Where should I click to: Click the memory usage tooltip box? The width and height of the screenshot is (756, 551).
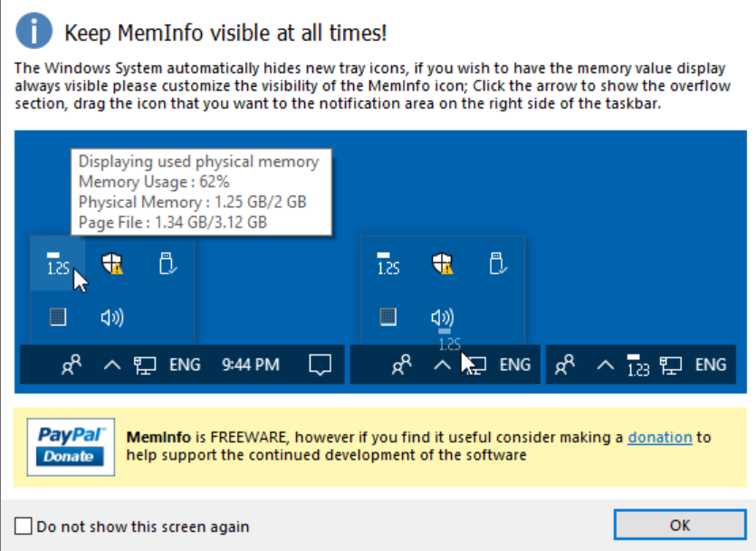(x=201, y=191)
